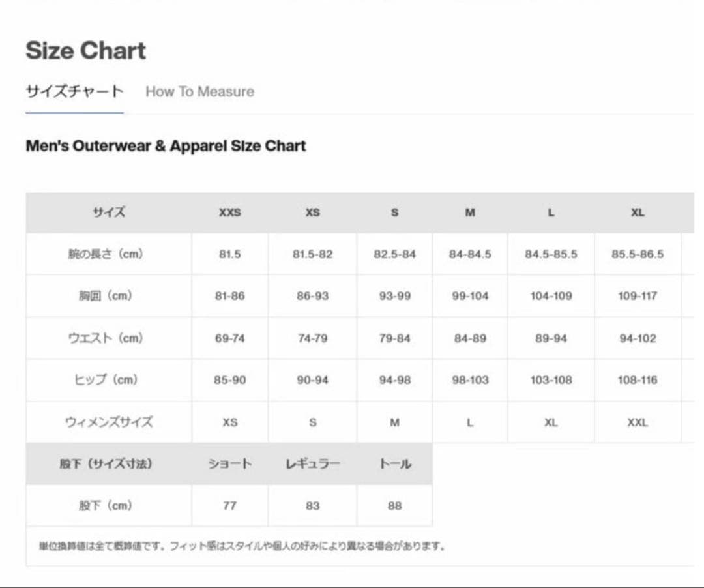
Task: Click the XXL women's size cell
Action: 637,422
